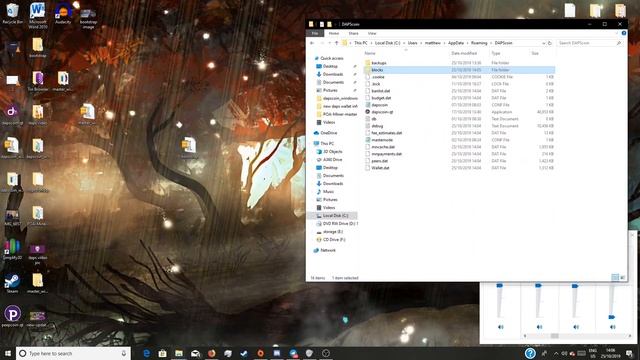Refresh the DAPScoin folder view
Image resolution: width=640 pixels, height=360 pixels.
550,43
